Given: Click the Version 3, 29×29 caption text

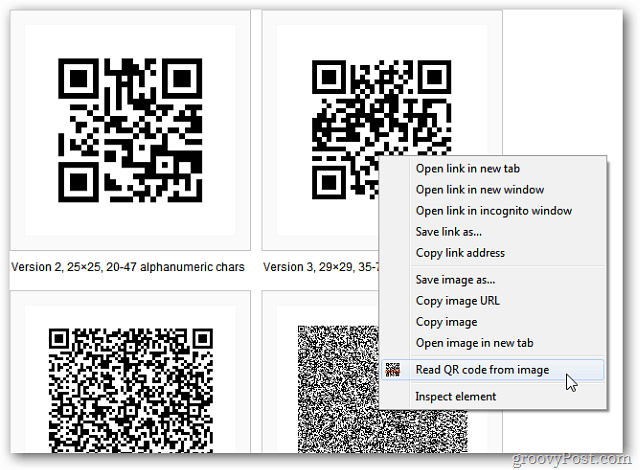Looking at the screenshot, I should tap(321, 267).
